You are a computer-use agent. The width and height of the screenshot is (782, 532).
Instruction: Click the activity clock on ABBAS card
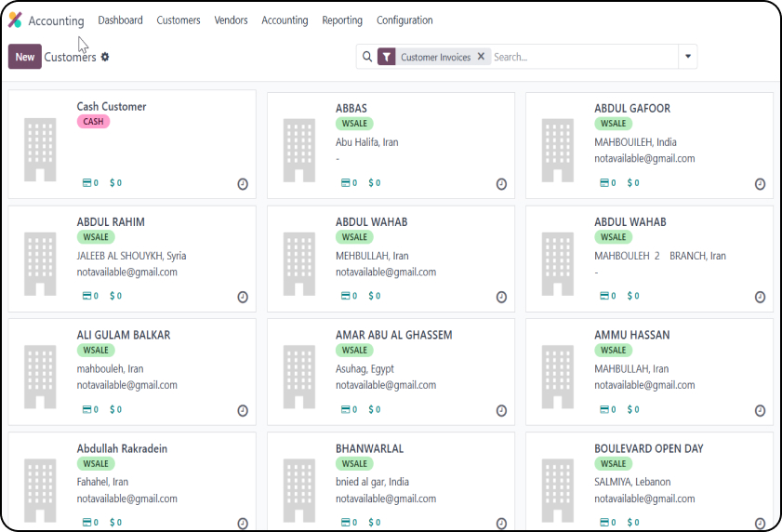[501, 184]
